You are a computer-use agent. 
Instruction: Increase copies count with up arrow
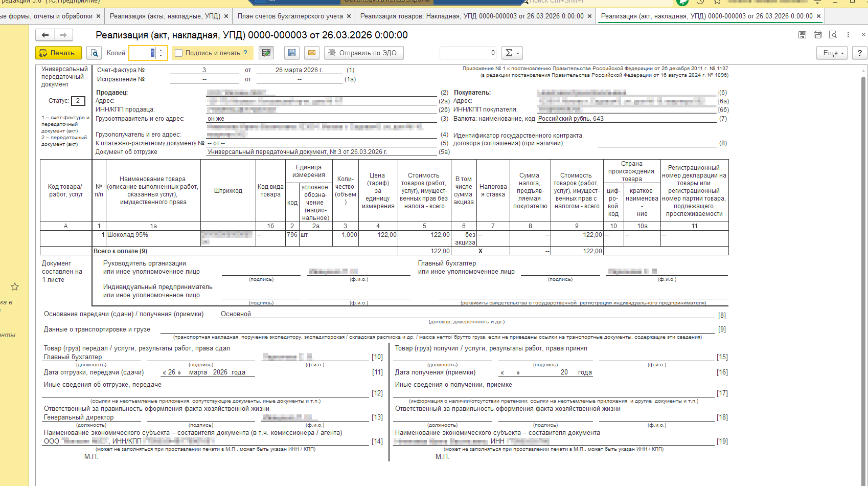[x=162, y=50]
